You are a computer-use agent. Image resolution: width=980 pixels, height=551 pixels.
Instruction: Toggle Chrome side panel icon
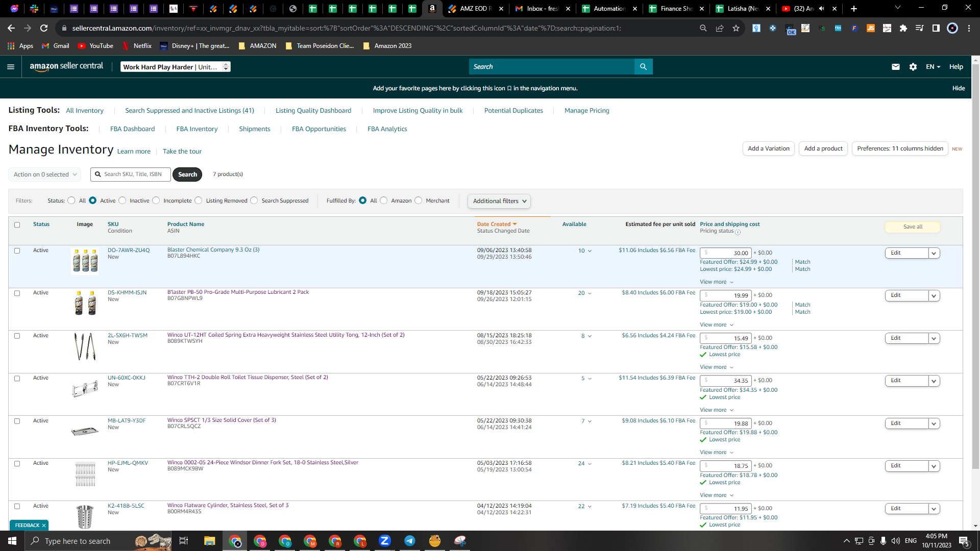pos(936,28)
